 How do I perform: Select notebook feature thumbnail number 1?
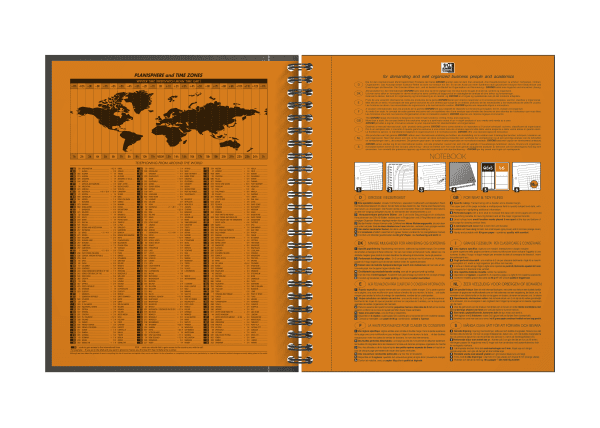[368, 176]
